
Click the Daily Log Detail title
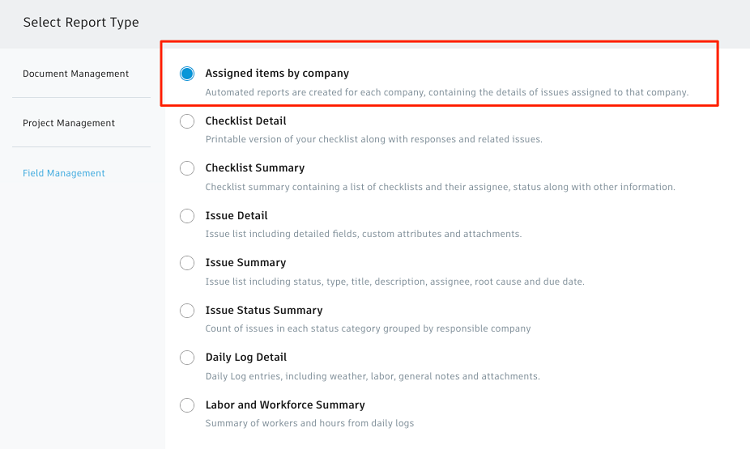click(246, 357)
